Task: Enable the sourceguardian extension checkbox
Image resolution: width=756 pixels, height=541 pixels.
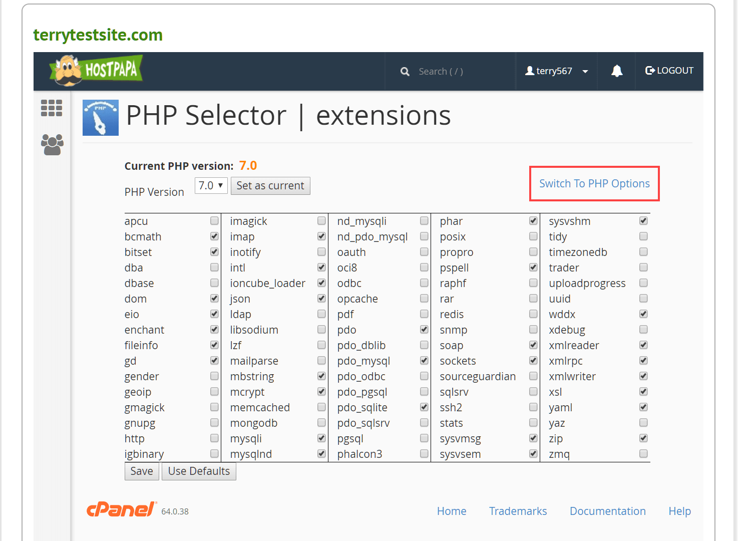Action: click(x=533, y=376)
